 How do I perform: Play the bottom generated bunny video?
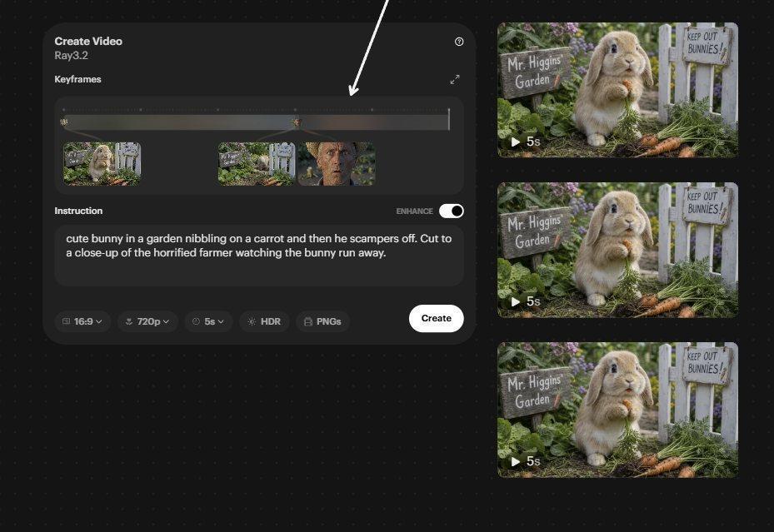(516, 461)
